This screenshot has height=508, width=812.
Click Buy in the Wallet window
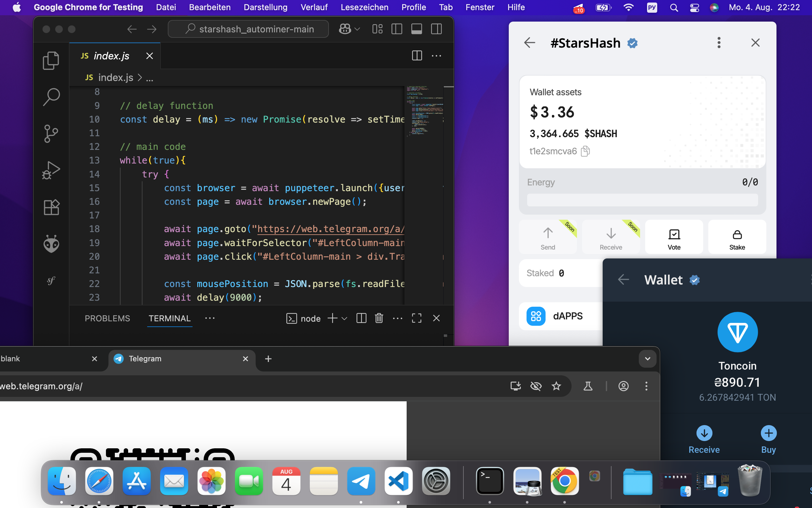[768, 439]
